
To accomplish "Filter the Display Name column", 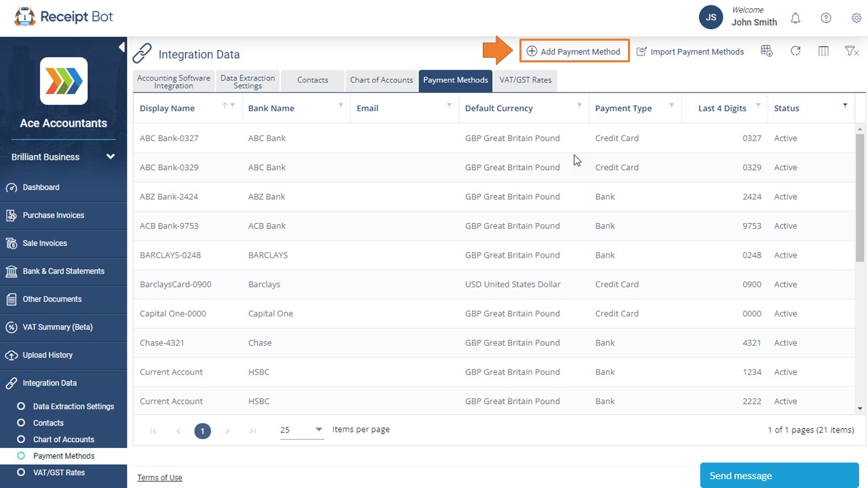I will pos(233,105).
